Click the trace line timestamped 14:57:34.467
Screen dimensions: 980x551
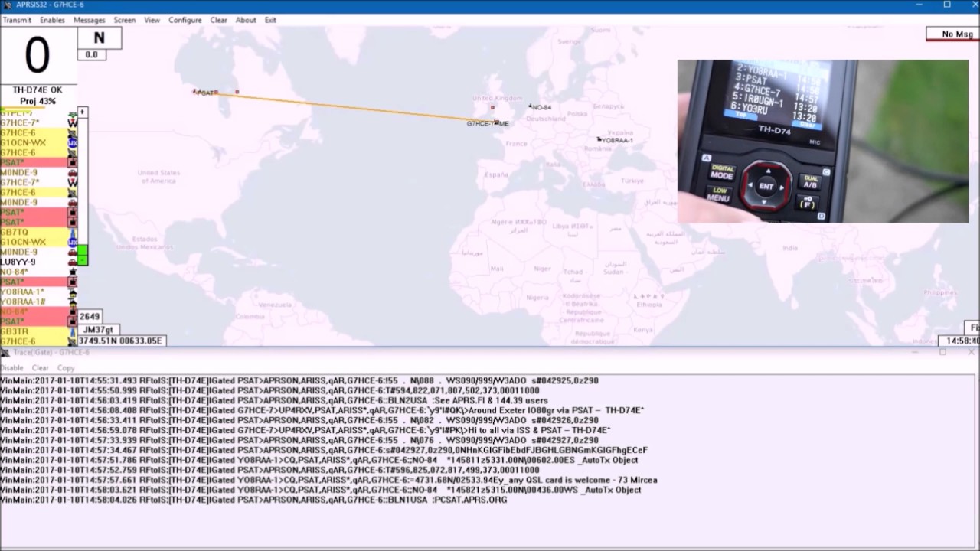pyautogui.click(x=324, y=450)
